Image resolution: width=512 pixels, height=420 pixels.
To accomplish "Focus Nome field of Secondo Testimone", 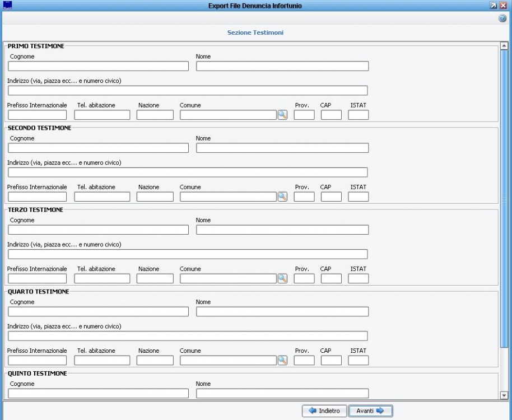I will coord(282,148).
